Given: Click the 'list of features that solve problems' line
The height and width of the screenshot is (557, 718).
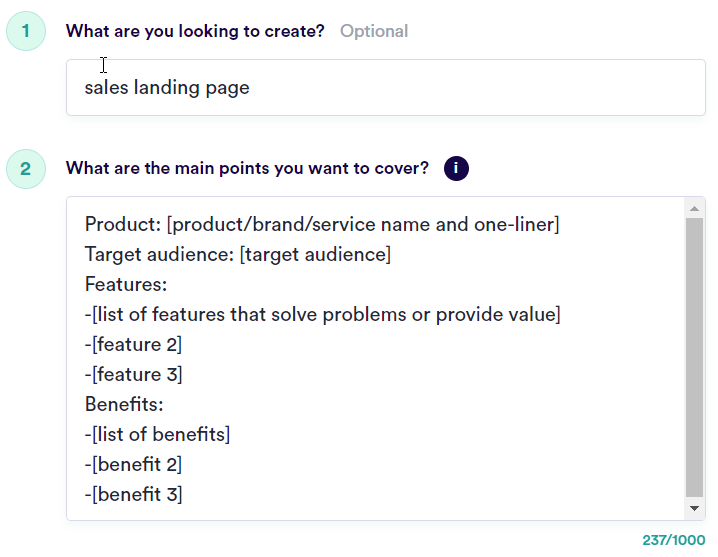Looking at the screenshot, I should (x=322, y=314).
